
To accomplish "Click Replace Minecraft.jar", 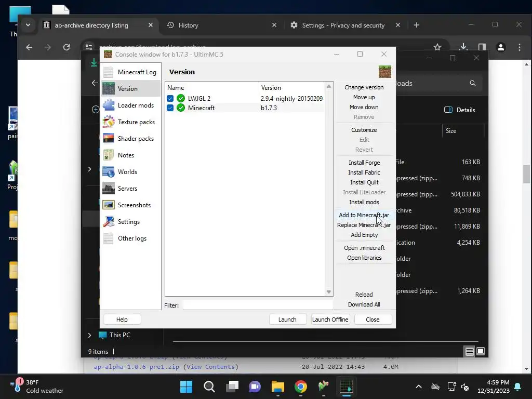I will (x=364, y=225).
